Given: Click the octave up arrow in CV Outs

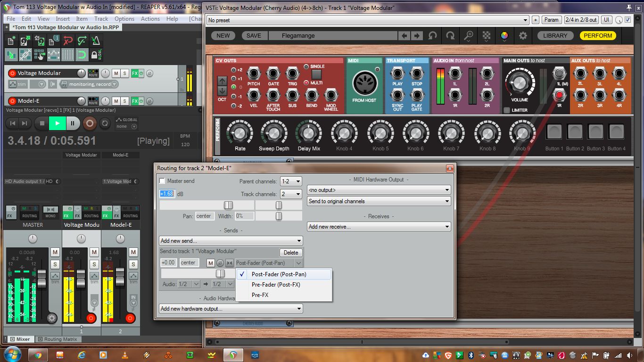Looking at the screenshot, I should [x=222, y=82].
